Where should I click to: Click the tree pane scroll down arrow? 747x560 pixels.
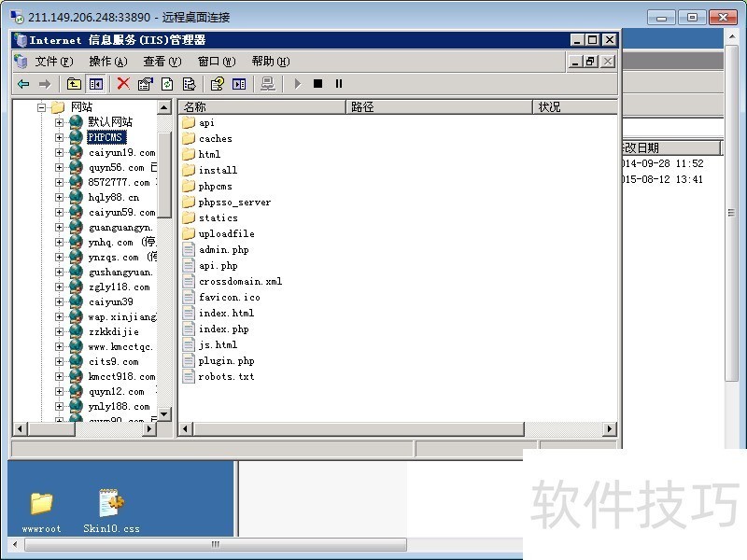pos(164,414)
